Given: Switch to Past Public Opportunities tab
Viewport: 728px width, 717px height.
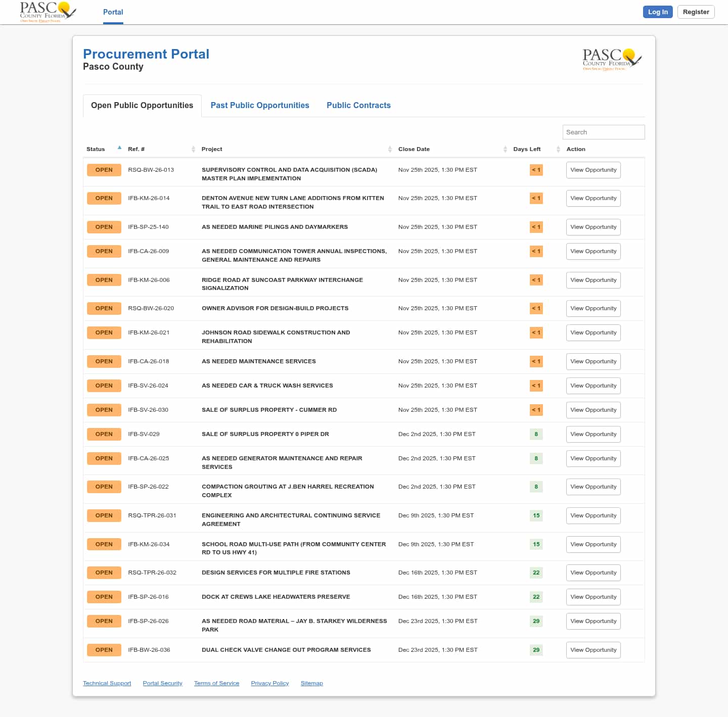Looking at the screenshot, I should coord(259,105).
